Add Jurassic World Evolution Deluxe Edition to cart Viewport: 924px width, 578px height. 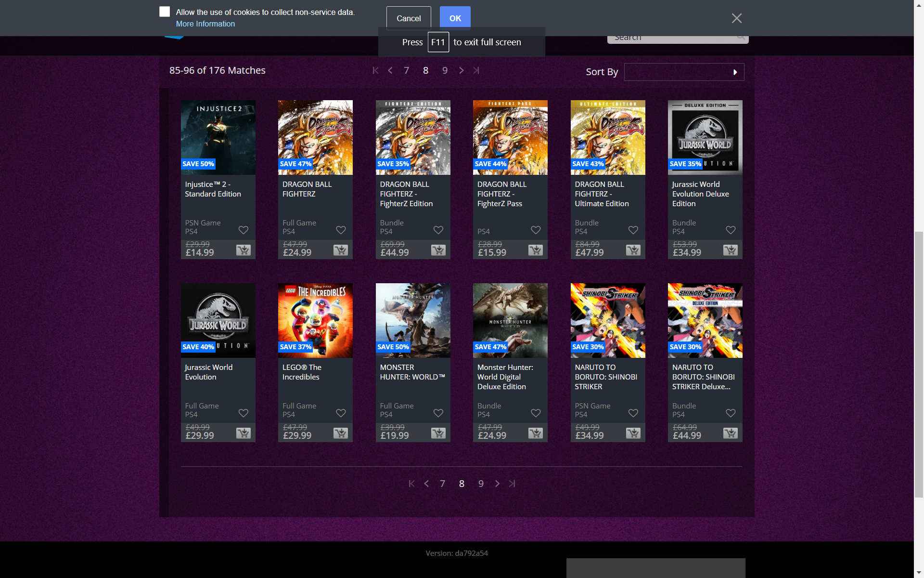pos(730,250)
